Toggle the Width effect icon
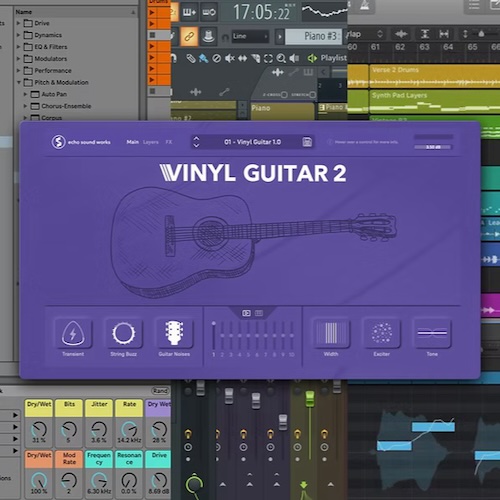This screenshot has width=500, height=500. tap(331, 333)
